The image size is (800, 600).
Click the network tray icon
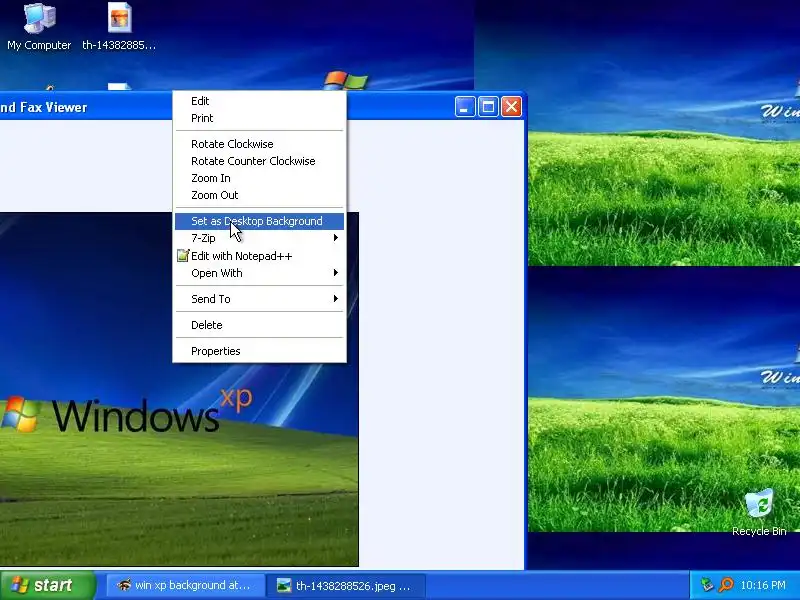click(707, 585)
